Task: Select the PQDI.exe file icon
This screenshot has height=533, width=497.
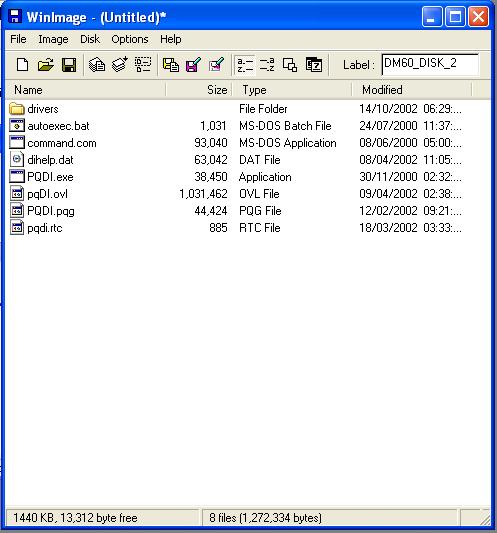Action: 17,177
